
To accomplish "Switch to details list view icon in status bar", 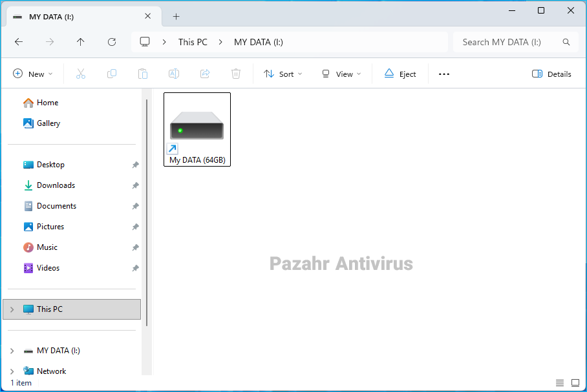I will coord(560,383).
